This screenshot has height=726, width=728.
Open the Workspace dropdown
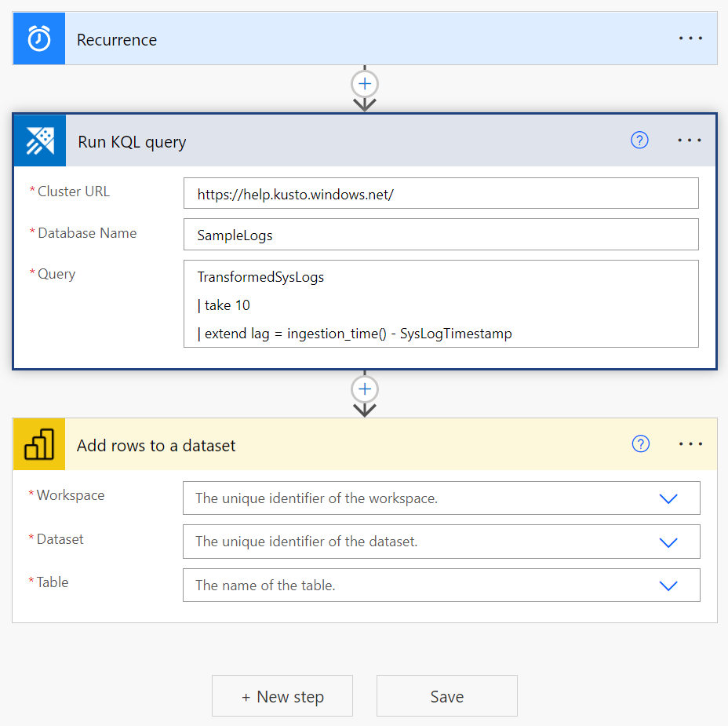coord(668,498)
